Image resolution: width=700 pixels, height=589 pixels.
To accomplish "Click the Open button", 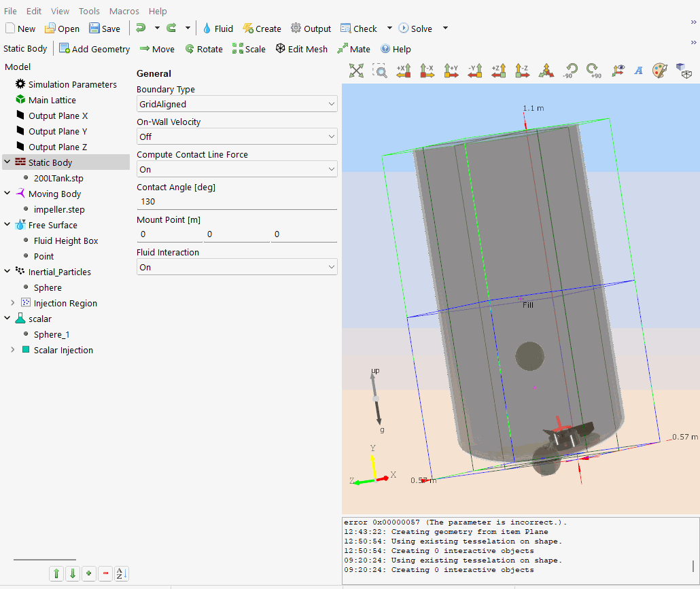I will 62,29.
